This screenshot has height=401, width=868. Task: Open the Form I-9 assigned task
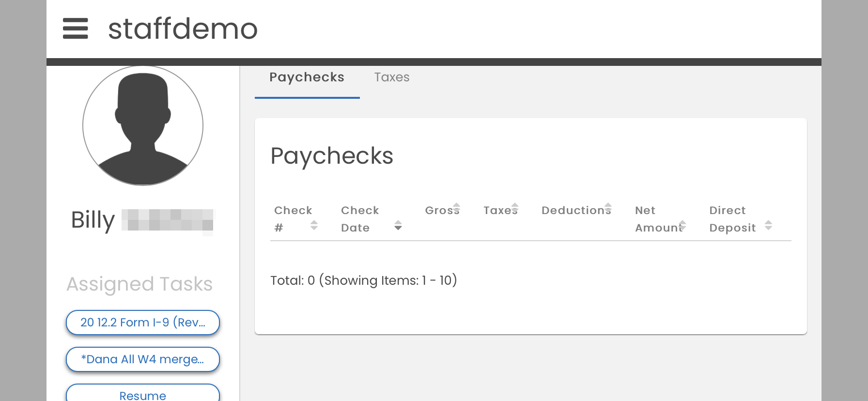[143, 323]
